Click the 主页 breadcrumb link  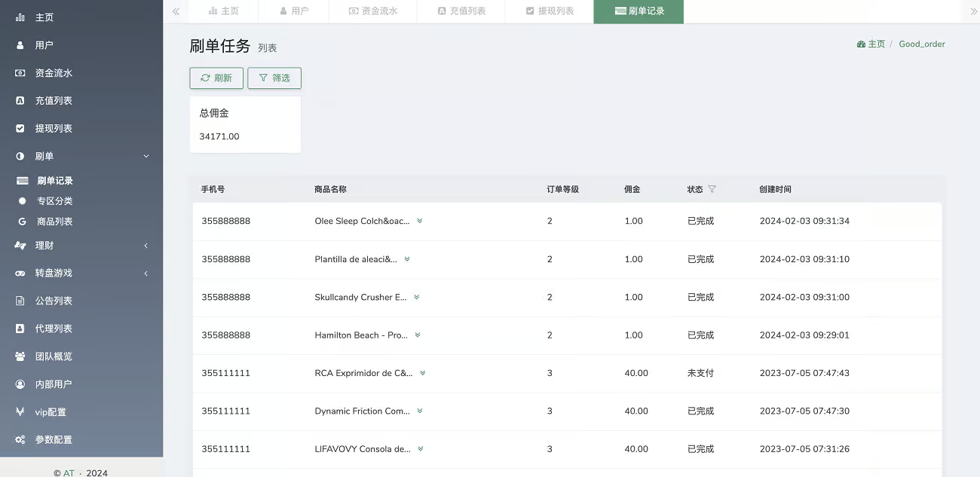click(x=871, y=44)
